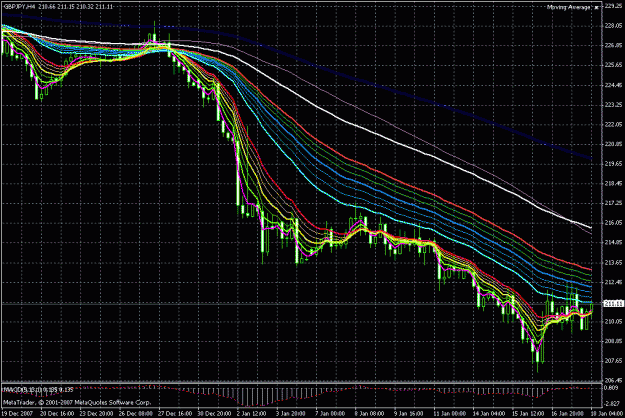Click the current price marker 211.11
The width and height of the screenshot is (625, 418).
pos(614,304)
